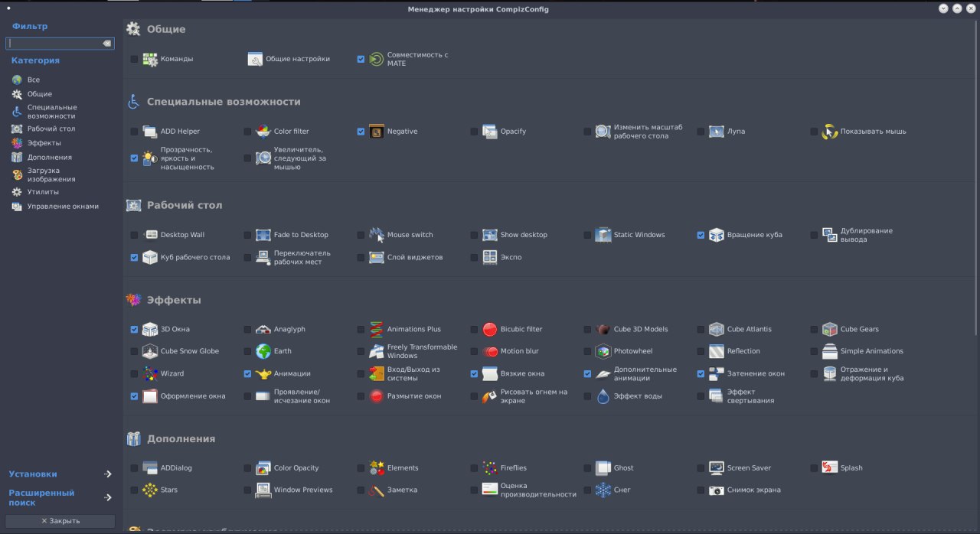Open the Anaglyph plugin icon
This screenshot has height=534, width=980.
[x=263, y=330]
